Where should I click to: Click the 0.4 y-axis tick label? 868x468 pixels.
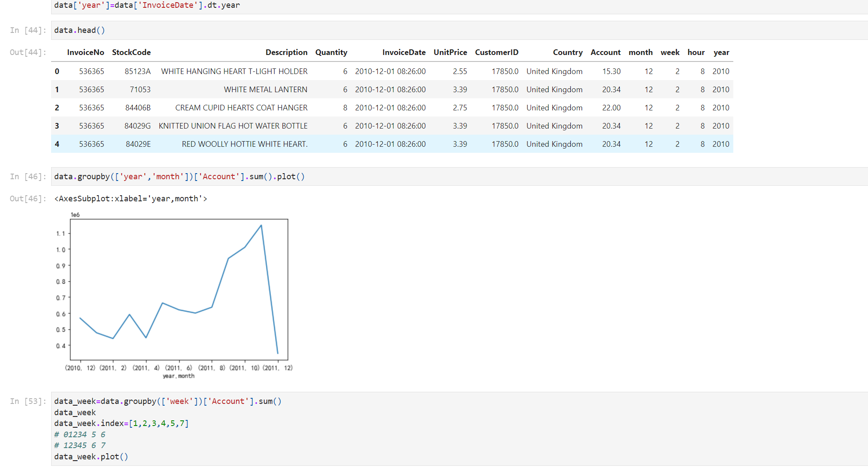point(61,346)
